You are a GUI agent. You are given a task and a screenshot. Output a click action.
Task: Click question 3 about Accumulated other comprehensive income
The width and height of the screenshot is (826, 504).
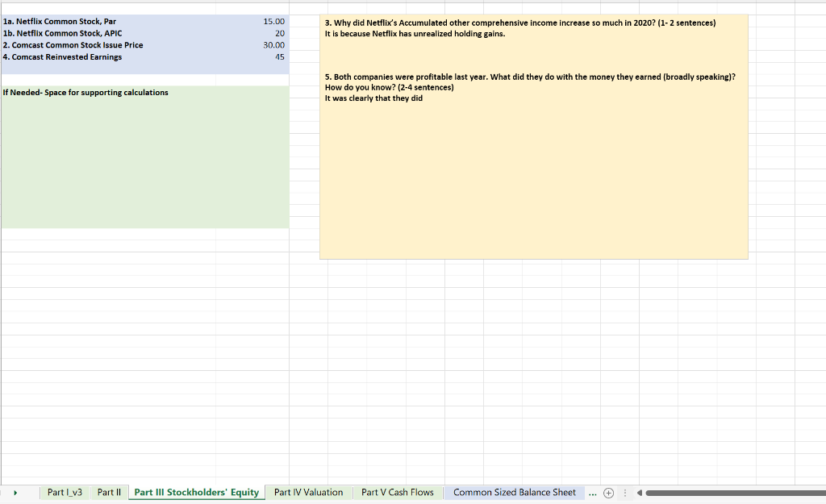click(520, 23)
